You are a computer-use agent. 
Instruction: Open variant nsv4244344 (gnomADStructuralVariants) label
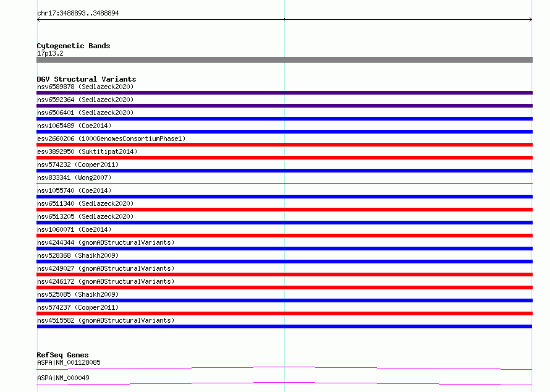pos(106,242)
